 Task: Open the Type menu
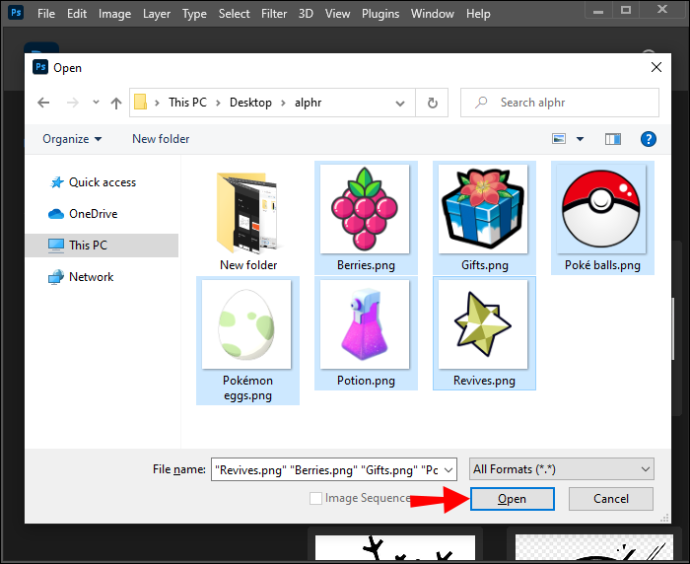194,14
